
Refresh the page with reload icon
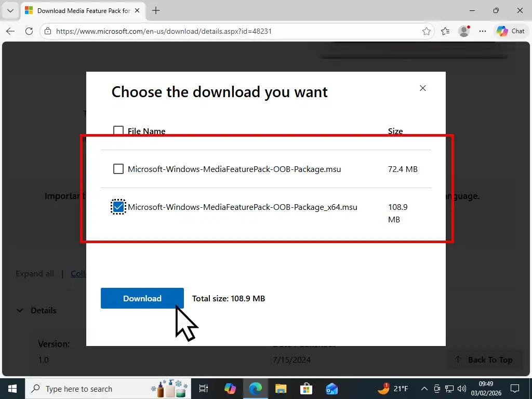pos(29,31)
